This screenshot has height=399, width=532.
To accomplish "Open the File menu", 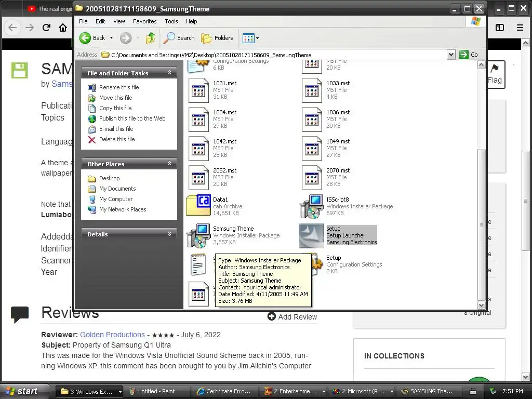I will (x=83, y=21).
